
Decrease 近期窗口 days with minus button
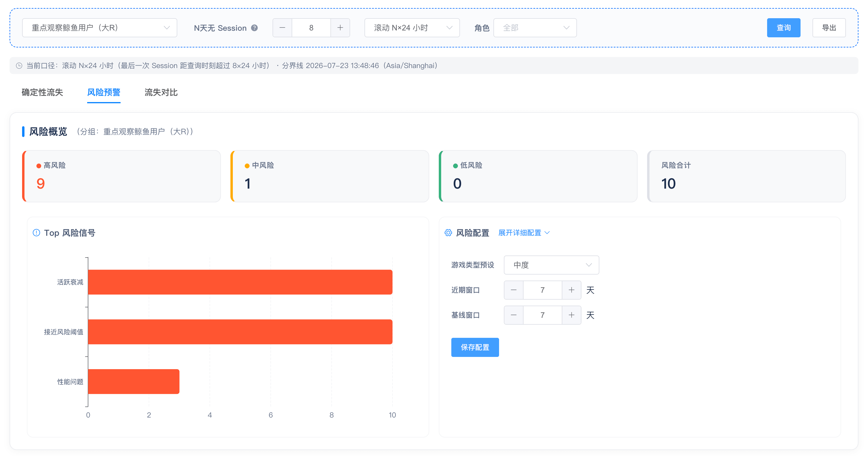[x=513, y=290]
